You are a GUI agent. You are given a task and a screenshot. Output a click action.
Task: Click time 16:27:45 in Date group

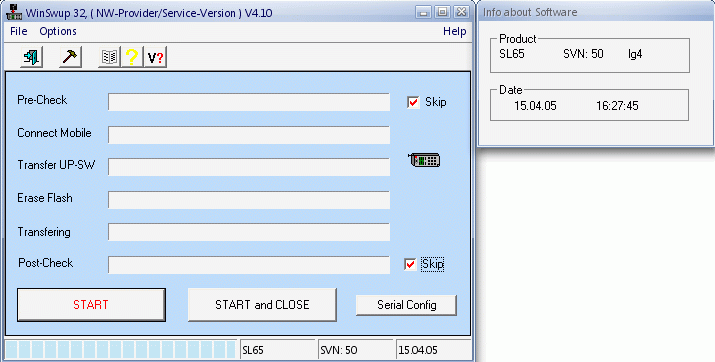(x=617, y=106)
